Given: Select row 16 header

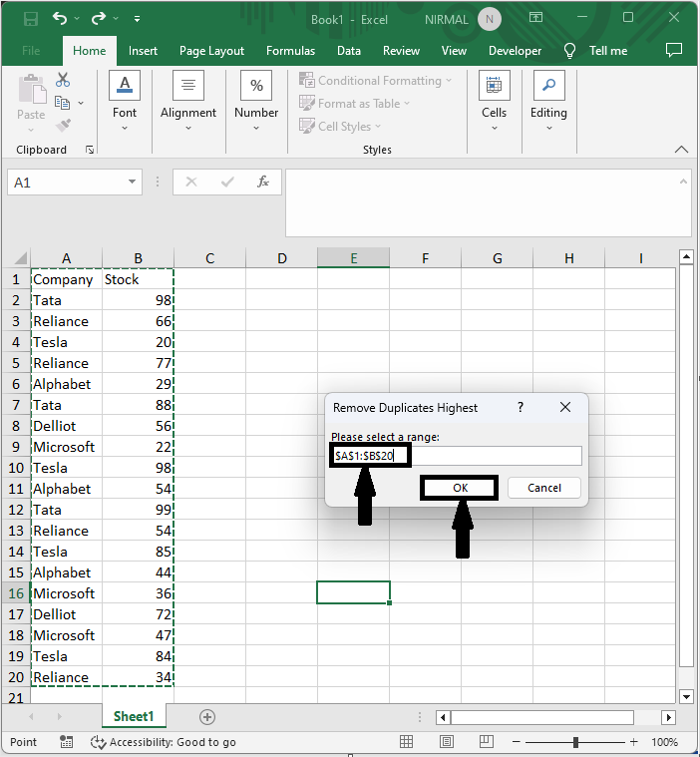Looking at the screenshot, I should (16, 593).
